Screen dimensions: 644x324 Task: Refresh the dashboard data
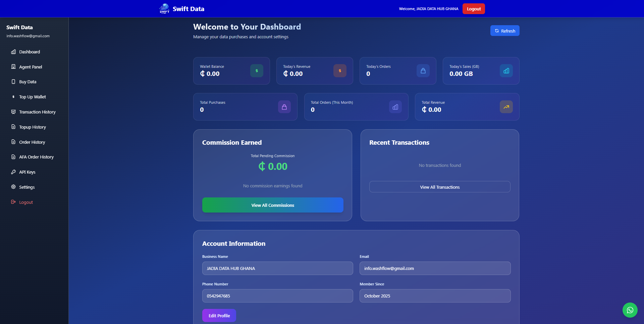tap(504, 31)
